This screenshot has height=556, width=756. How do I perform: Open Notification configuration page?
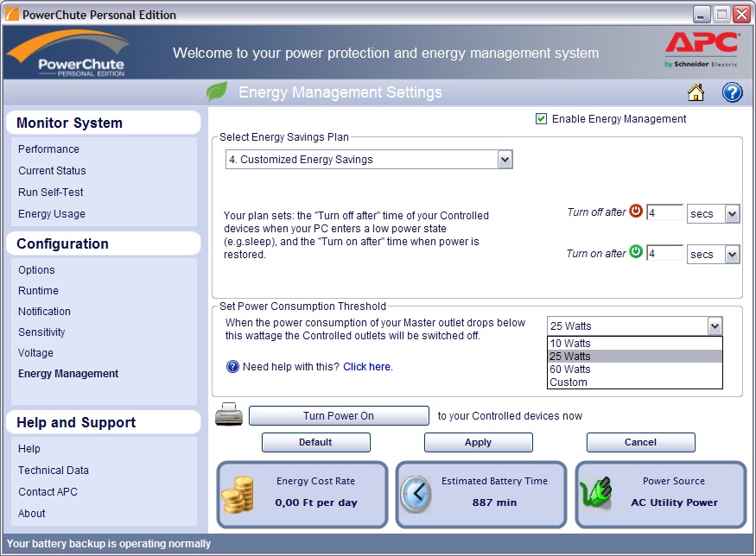pos(44,312)
